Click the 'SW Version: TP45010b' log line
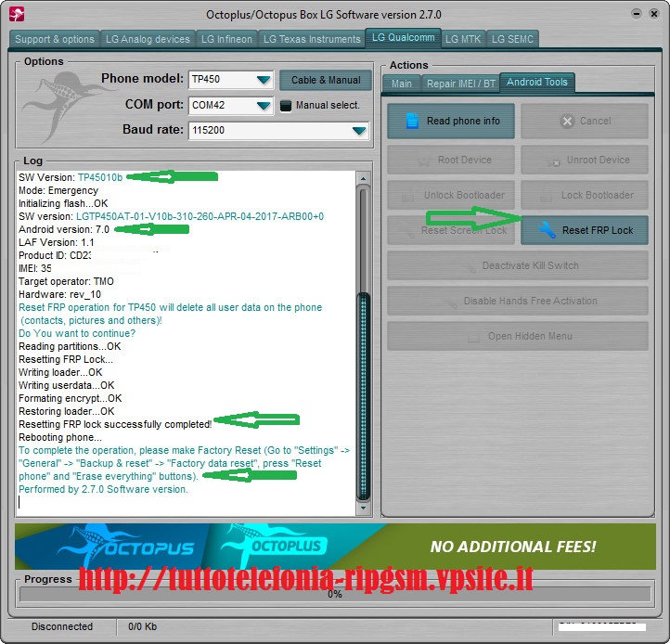The image size is (670, 644). tap(71, 177)
